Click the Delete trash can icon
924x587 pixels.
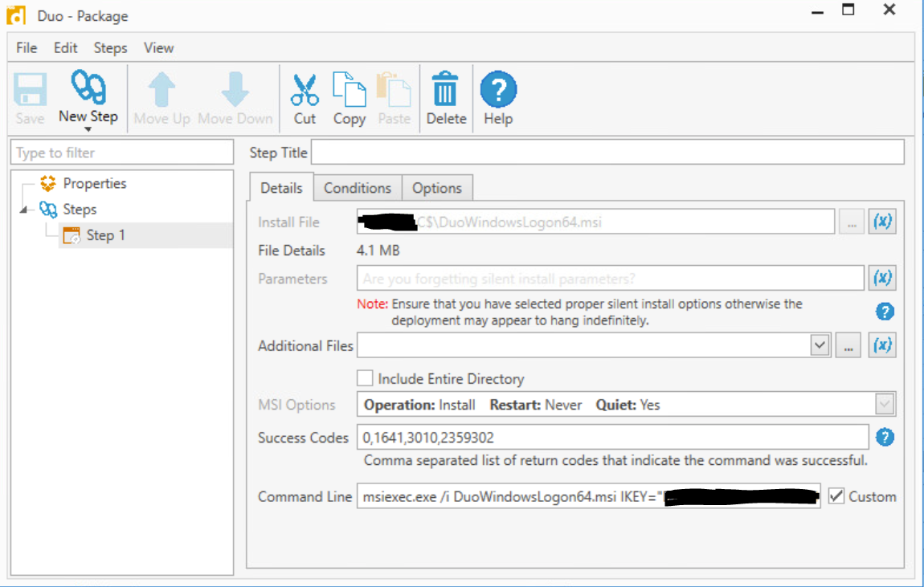pyautogui.click(x=445, y=88)
